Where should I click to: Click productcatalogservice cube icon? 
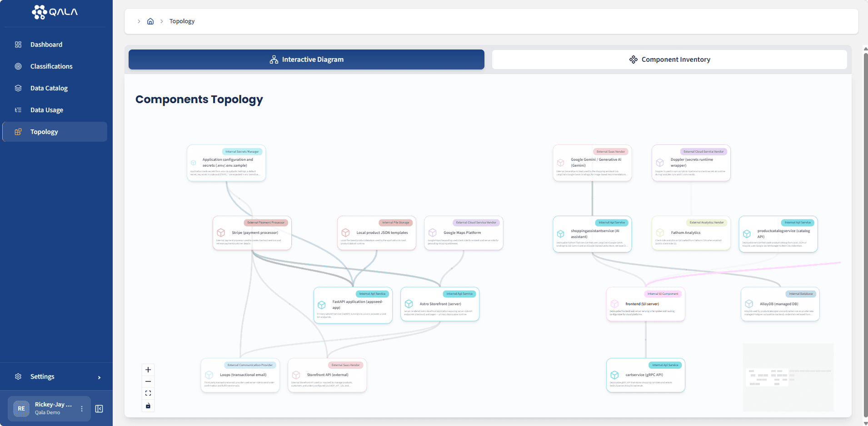pyautogui.click(x=747, y=234)
